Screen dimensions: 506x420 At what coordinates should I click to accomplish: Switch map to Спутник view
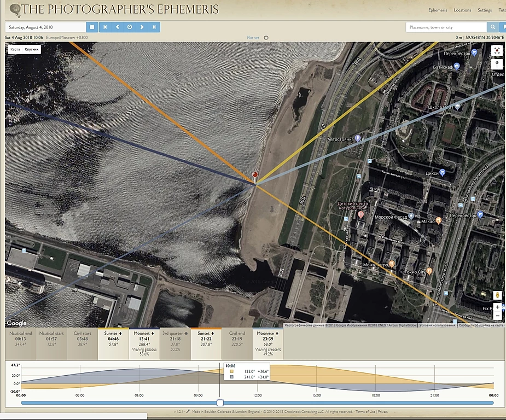click(32, 49)
